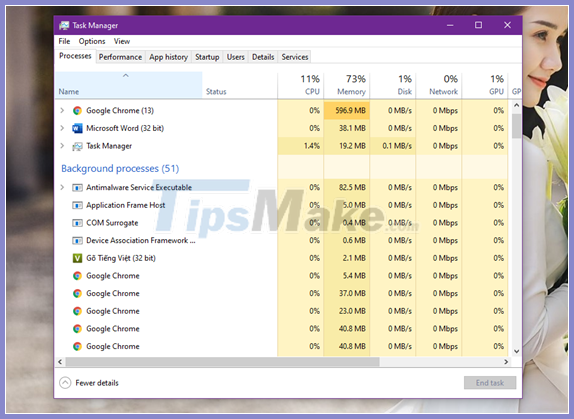Select the COM Surrogate row name
574x419 pixels.
point(112,223)
